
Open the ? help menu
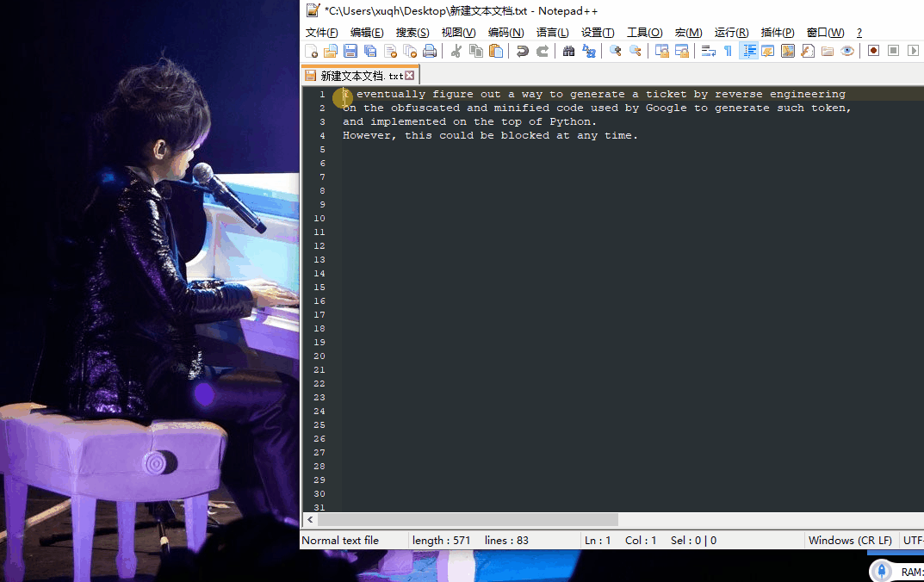859,33
